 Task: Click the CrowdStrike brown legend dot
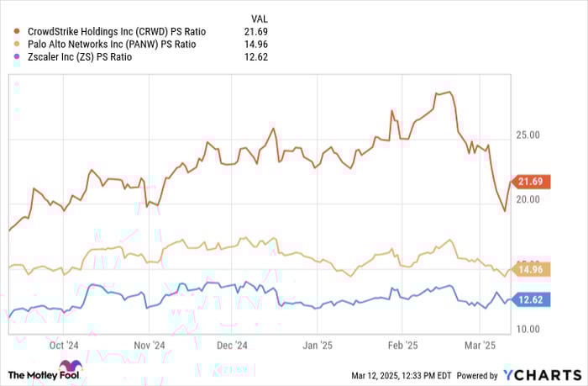(17, 32)
